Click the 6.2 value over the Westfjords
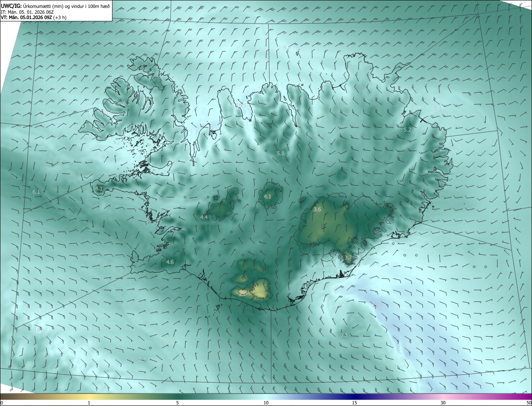Screen dimensions: 532x406 point(127,103)
